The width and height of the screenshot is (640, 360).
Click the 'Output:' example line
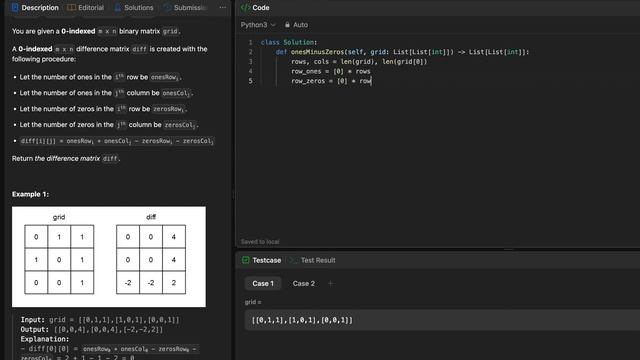tap(91, 329)
